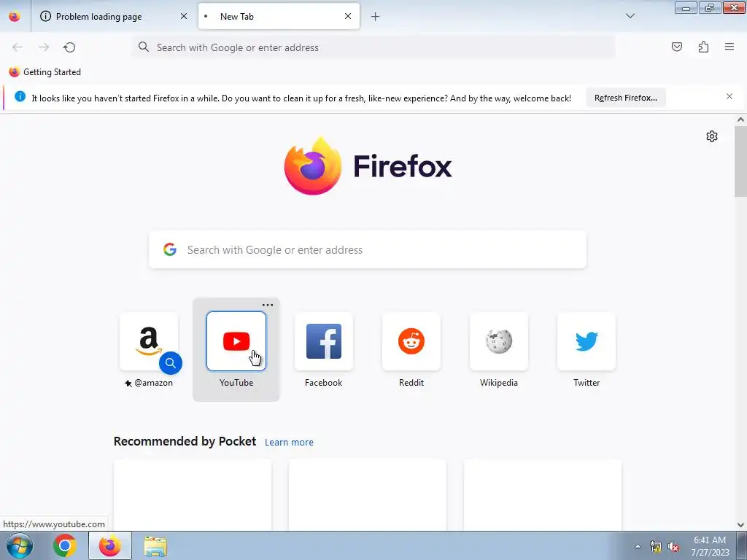The width and height of the screenshot is (747, 560).
Task: Click the page scrollbar down arrow
Action: point(740,525)
